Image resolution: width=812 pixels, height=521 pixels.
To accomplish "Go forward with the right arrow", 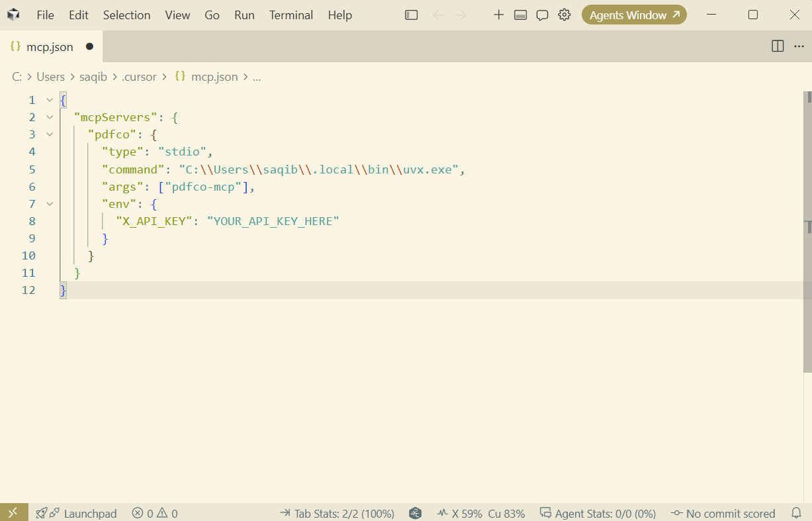I will click(x=461, y=15).
